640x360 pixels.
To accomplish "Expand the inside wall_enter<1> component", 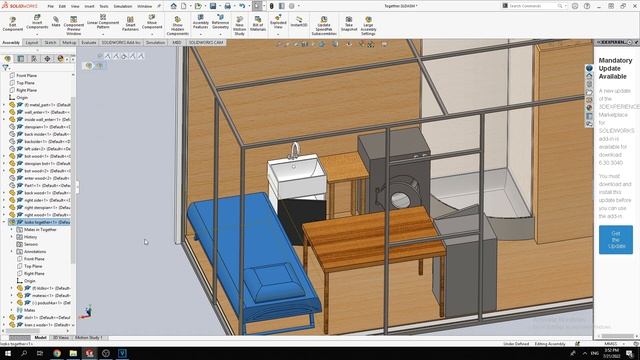I will tap(4, 120).
